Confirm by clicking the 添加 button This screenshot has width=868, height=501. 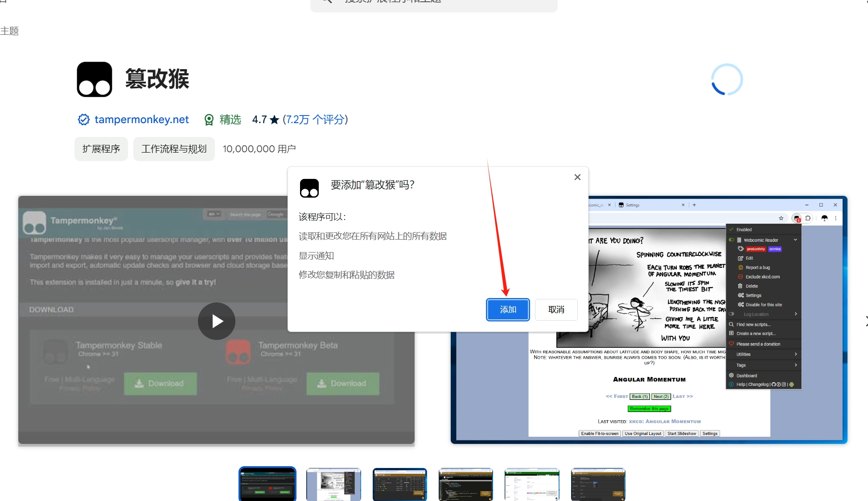(x=508, y=310)
